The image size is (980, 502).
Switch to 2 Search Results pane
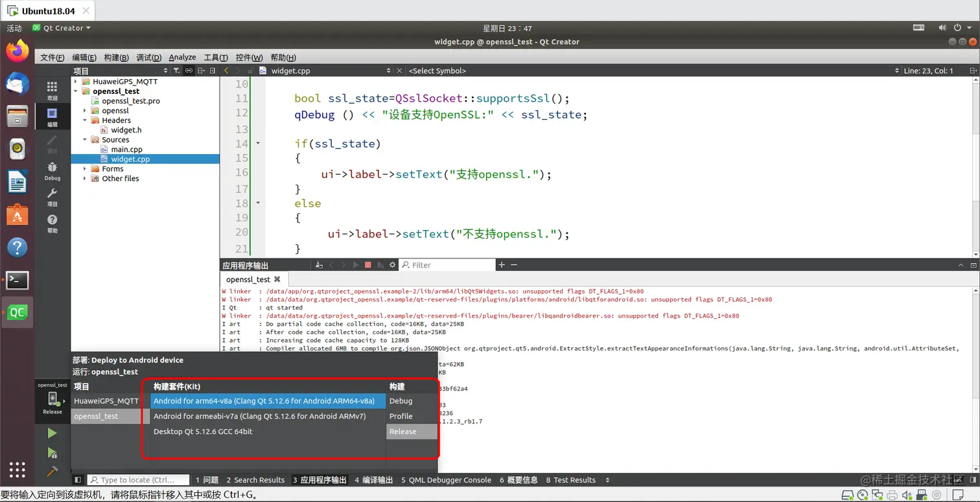[255, 480]
